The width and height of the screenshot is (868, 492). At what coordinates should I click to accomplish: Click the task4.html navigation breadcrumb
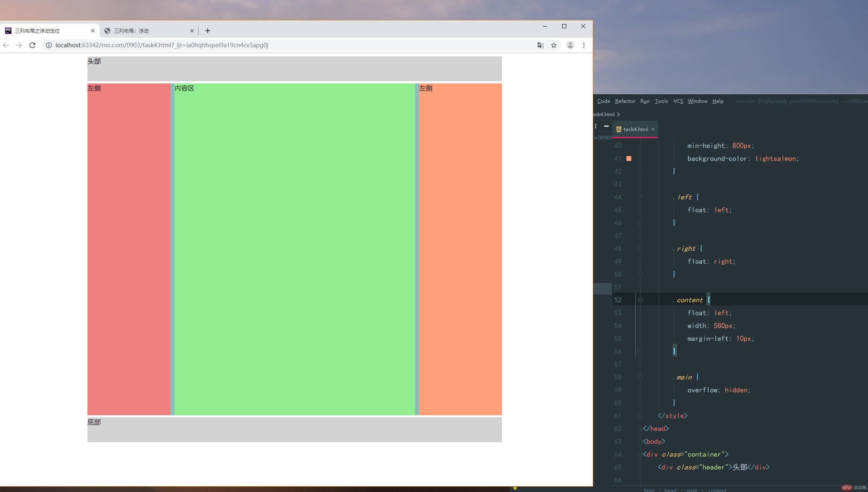coord(604,114)
